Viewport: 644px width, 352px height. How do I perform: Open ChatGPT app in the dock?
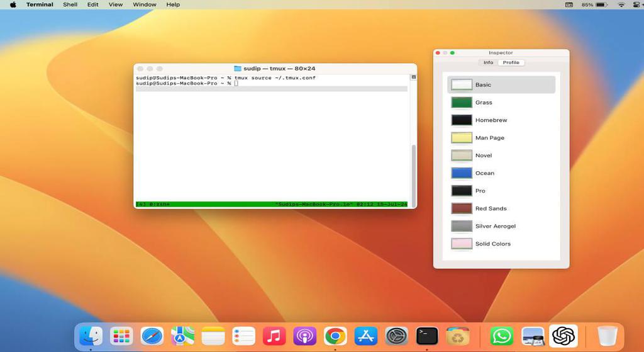(x=563, y=336)
